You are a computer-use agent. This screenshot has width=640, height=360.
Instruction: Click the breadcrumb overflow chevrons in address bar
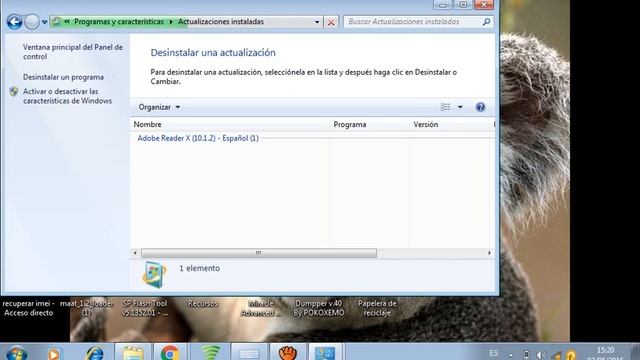pos(67,21)
